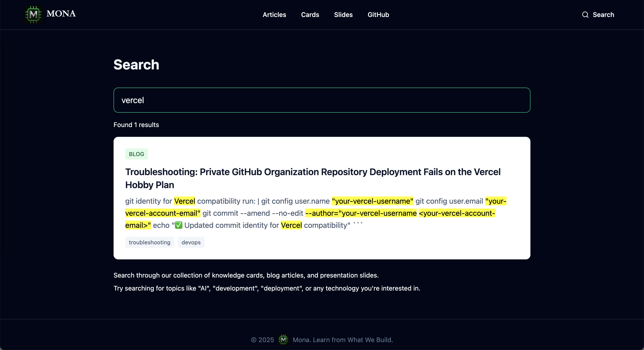Click the Mona chip logo icon
The width and height of the screenshot is (644, 350).
(x=34, y=14)
